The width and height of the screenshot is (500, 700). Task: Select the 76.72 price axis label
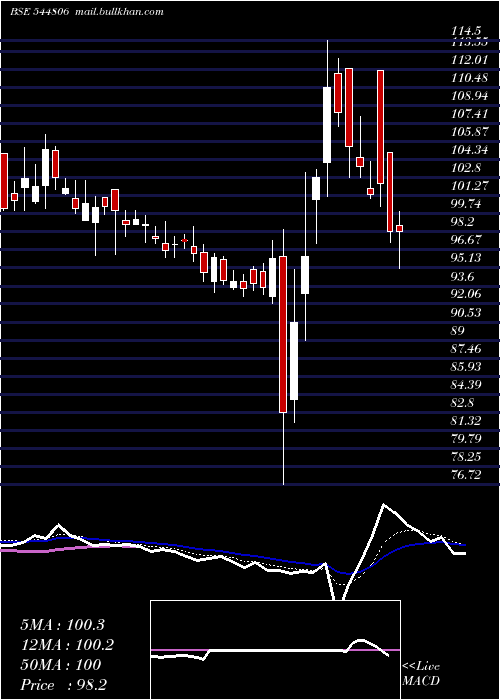click(466, 475)
